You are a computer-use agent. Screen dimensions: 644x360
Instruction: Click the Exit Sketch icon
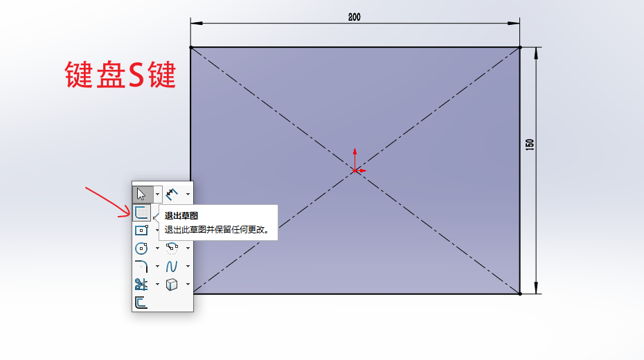click(141, 212)
